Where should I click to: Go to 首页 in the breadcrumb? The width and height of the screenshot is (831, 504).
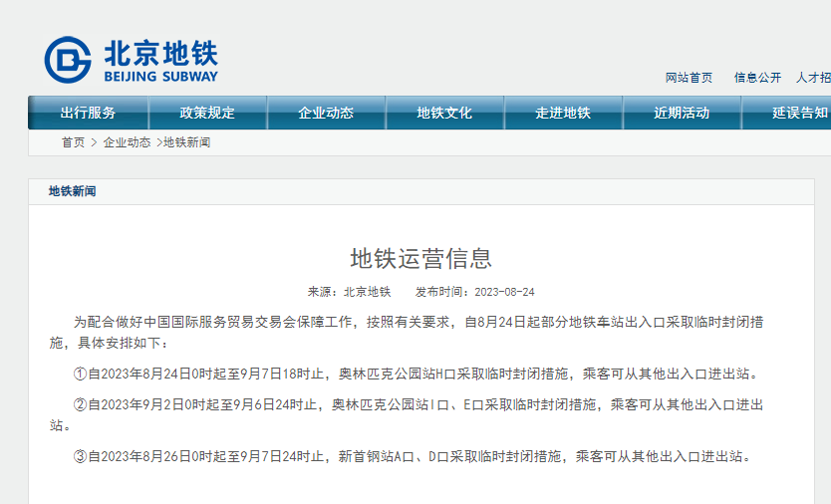tap(73, 142)
